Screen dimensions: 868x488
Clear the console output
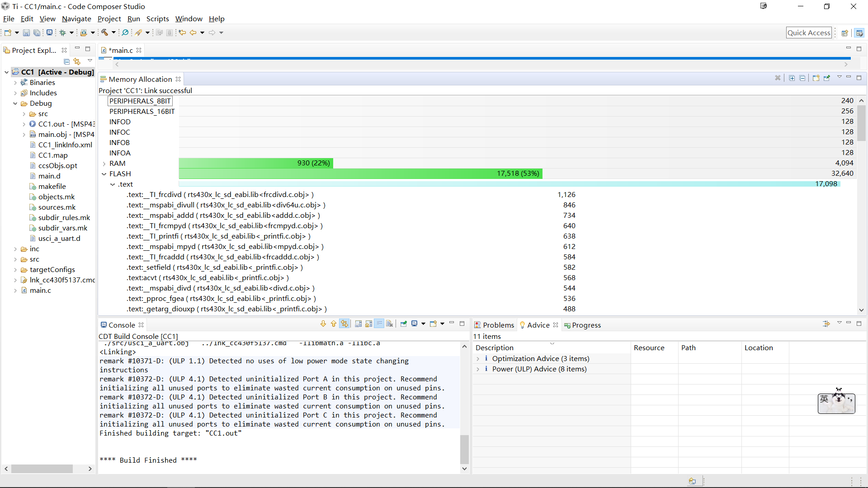coord(389,324)
